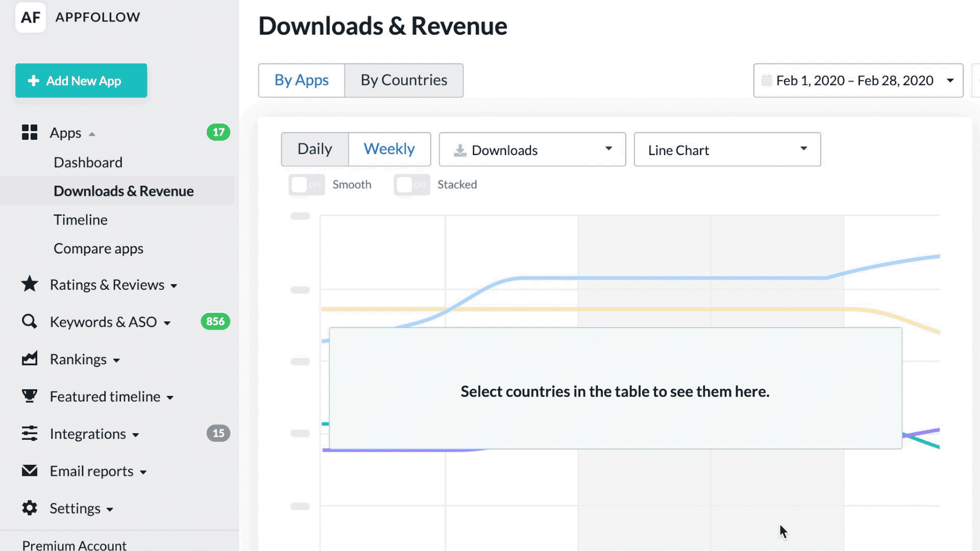Select the By Apps tab

(x=301, y=81)
